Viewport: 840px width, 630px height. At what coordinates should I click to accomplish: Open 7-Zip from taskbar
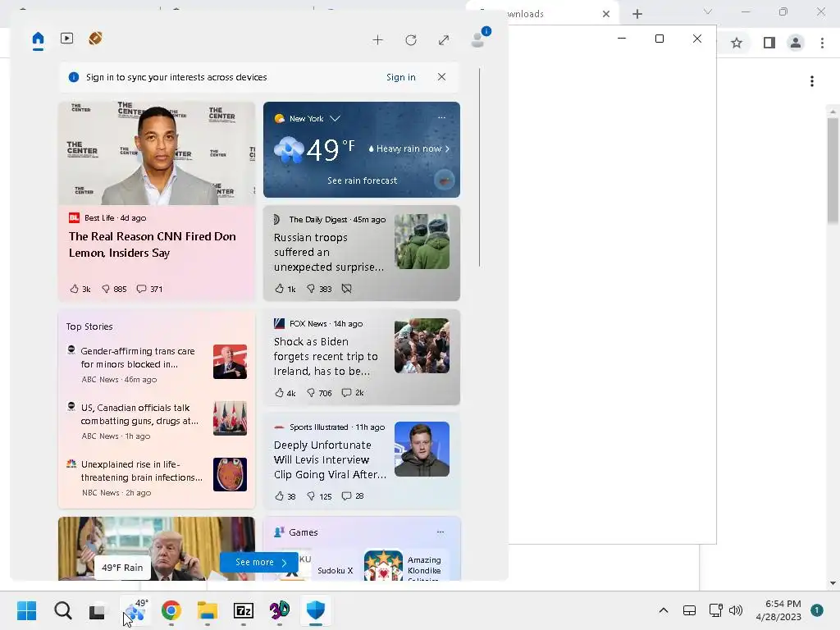click(x=243, y=610)
